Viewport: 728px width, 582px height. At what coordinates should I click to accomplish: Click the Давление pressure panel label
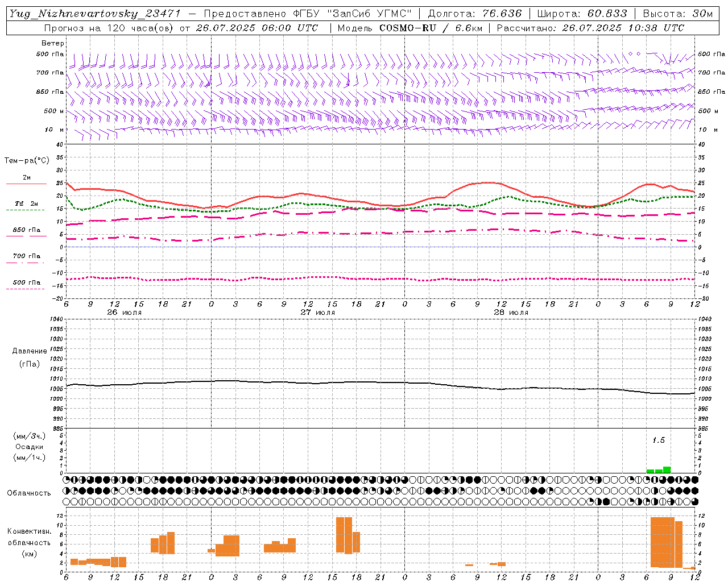point(30,351)
